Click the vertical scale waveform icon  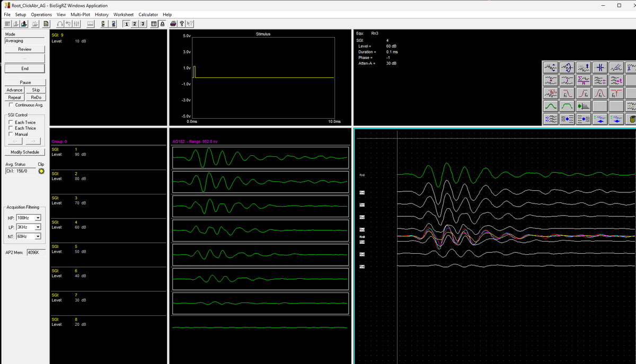[x=551, y=68]
